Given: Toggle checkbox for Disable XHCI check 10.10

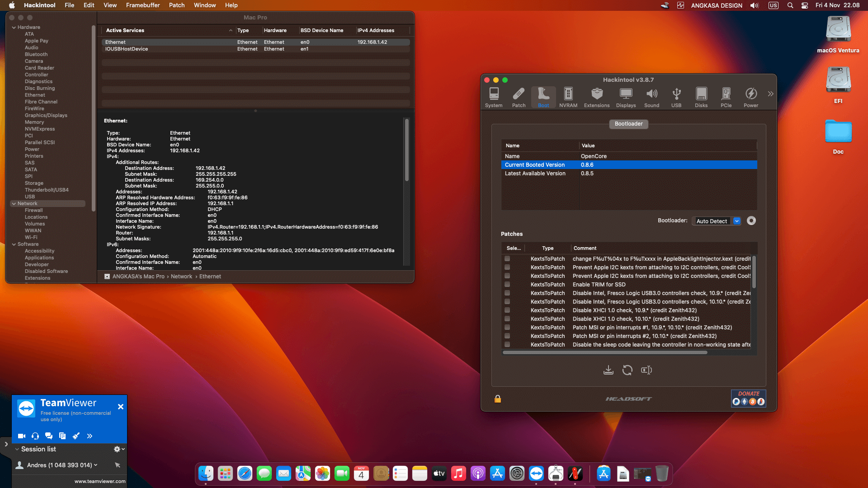Looking at the screenshot, I should [x=507, y=319].
